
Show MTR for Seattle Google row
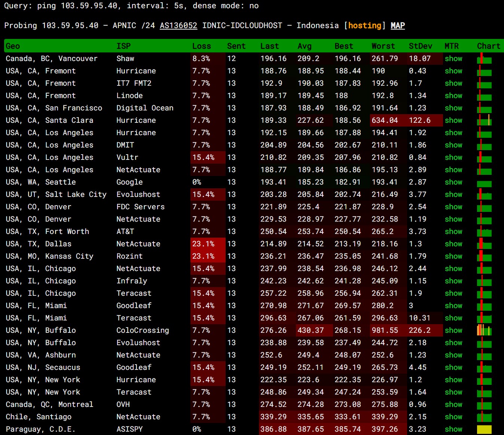click(453, 182)
